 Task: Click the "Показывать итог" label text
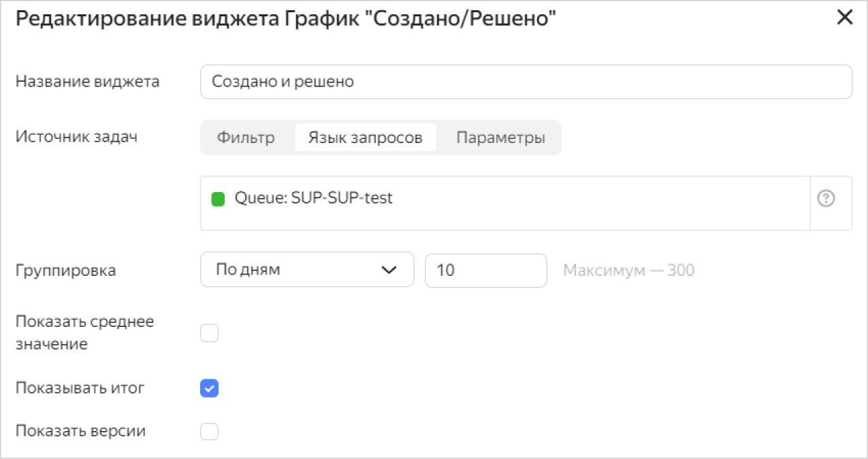pos(80,388)
